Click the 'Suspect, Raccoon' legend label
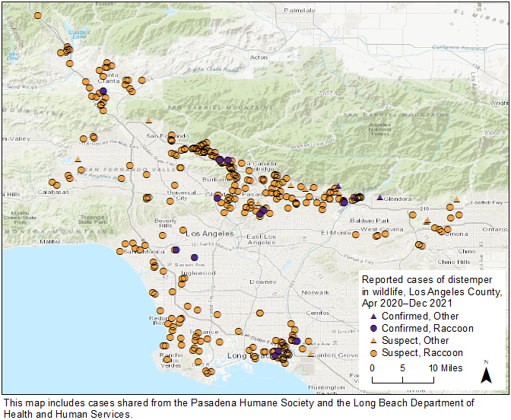511x420 pixels. click(422, 353)
